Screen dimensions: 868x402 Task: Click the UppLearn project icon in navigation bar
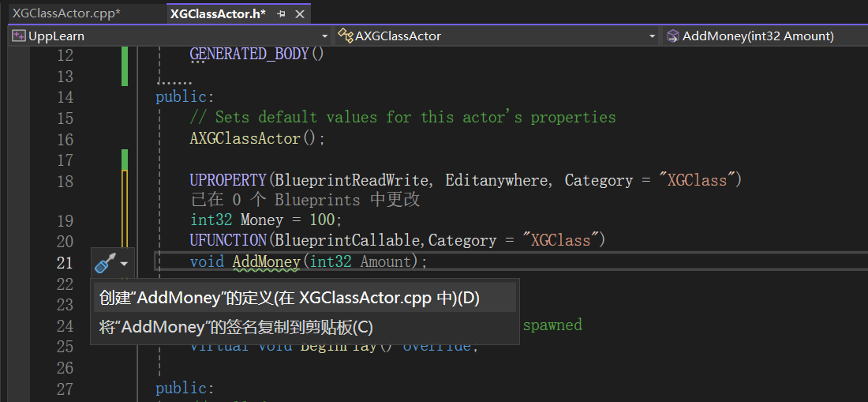(19, 36)
